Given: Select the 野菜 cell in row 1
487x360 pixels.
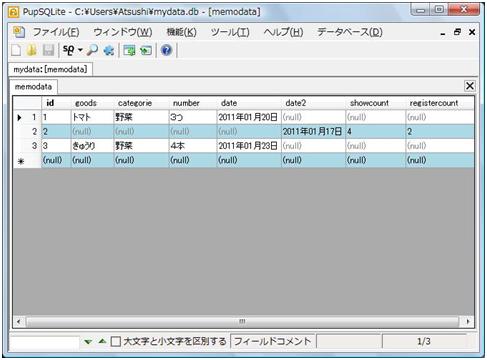Looking at the screenshot, I should click(141, 117).
